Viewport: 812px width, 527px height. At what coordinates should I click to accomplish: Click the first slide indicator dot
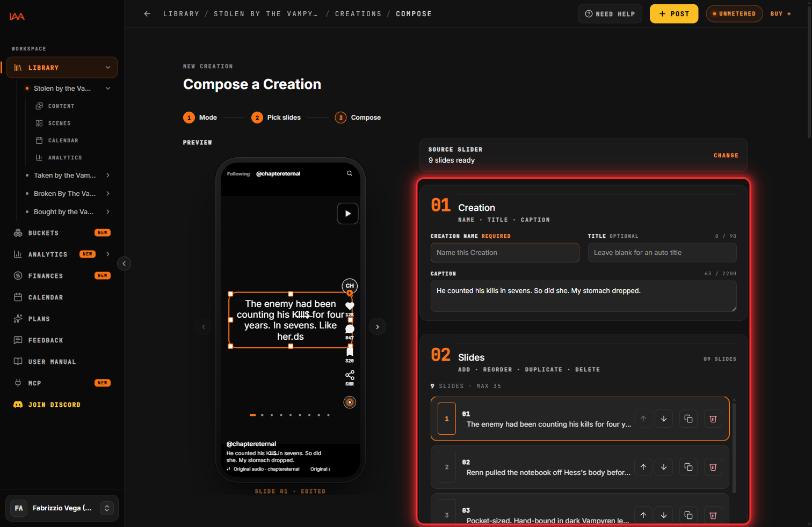pos(252,415)
